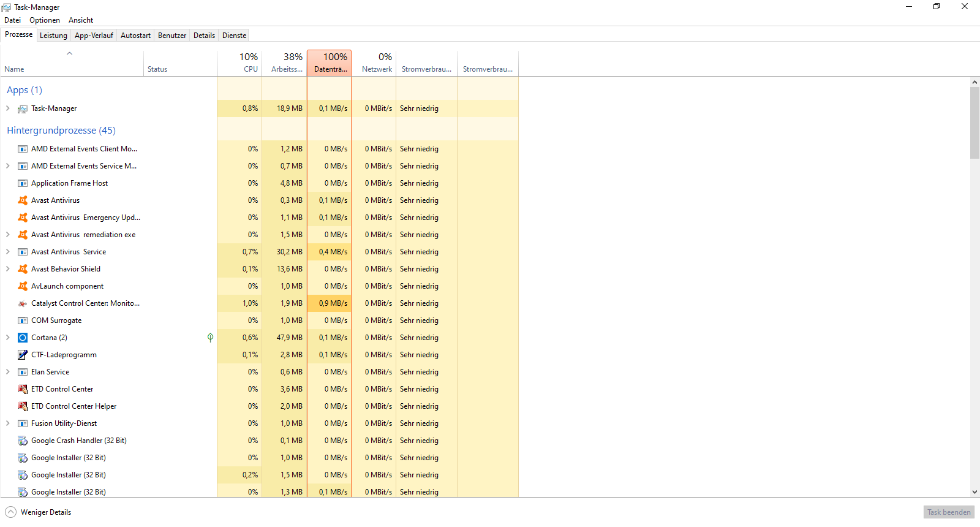This screenshot has height=527, width=980.
Task: Open the Optionen menu
Action: coord(45,20)
